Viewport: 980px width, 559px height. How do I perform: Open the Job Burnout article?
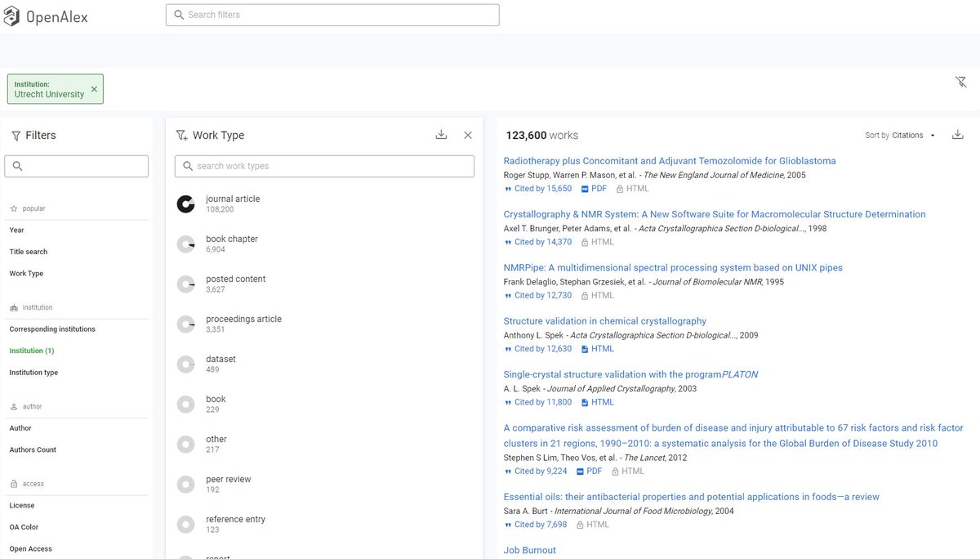[x=530, y=550]
